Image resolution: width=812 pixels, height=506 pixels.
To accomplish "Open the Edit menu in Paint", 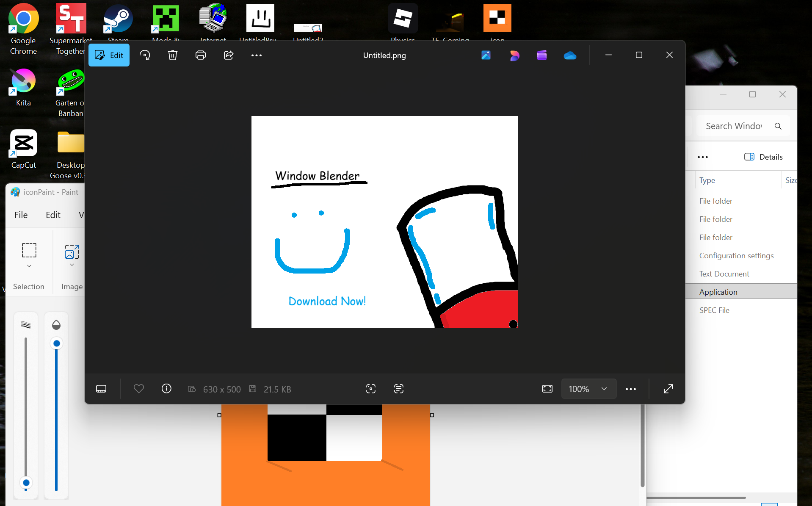I will pyautogui.click(x=53, y=215).
